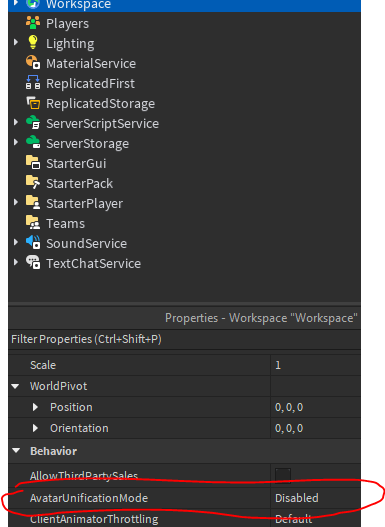385x527 pixels.
Task: Select the Players label
Action: (x=68, y=24)
